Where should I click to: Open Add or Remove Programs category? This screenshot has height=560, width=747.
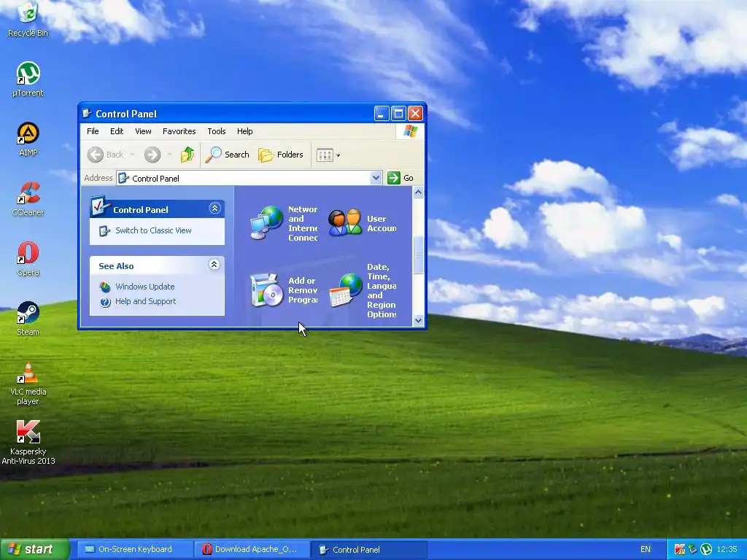click(284, 290)
